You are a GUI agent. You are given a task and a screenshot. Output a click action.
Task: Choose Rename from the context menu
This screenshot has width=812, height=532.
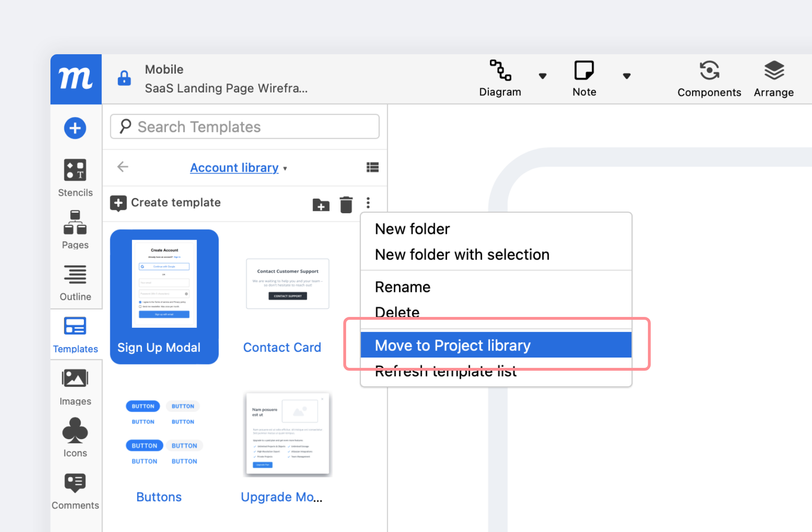tap(403, 287)
